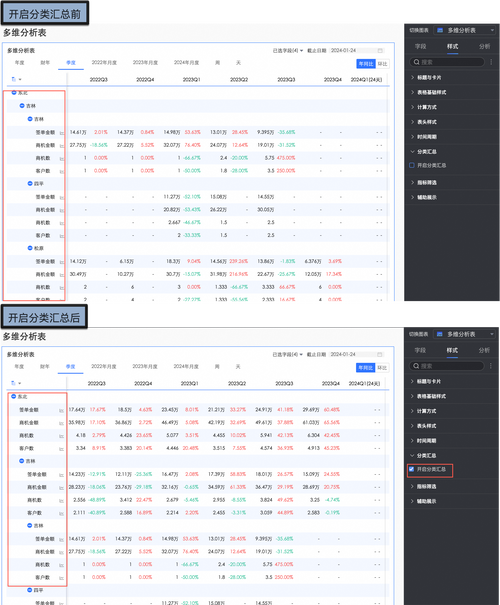Open chart for 松原 商机金额 row, upper table
The image size is (500, 605).
coord(62,275)
